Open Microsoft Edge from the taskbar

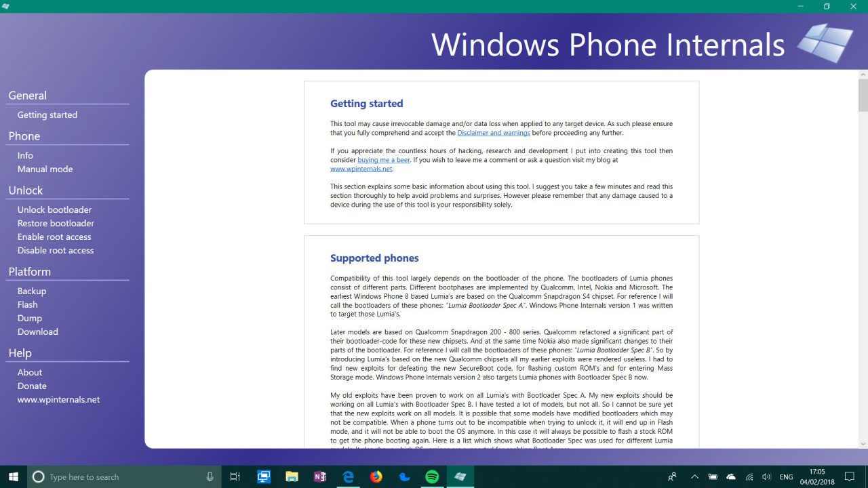(x=348, y=476)
